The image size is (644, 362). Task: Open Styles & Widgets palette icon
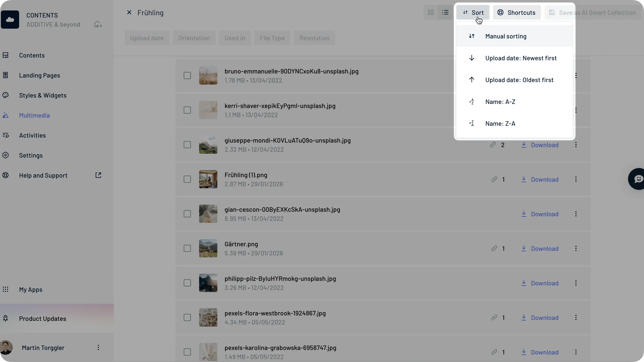tap(5, 95)
